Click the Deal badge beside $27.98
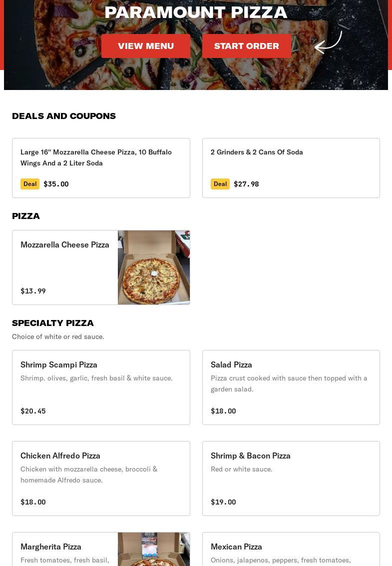The width and height of the screenshot is (392, 566). pyautogui.click(x=220, y=184)
